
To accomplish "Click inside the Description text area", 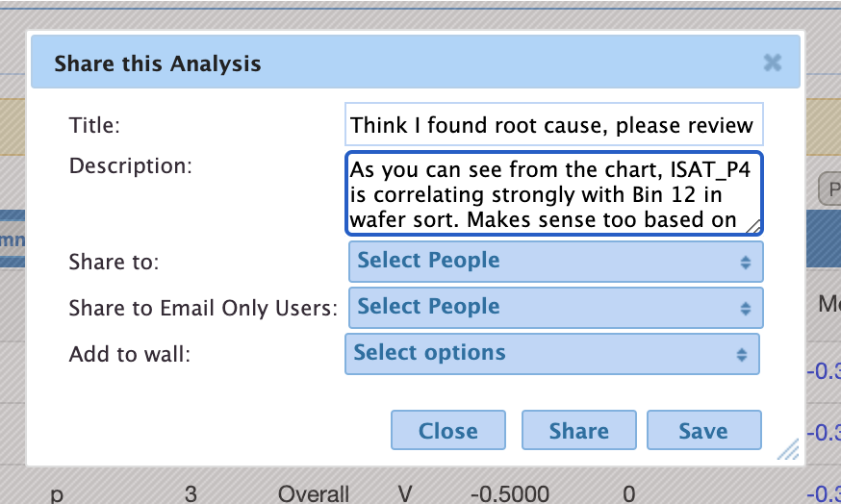I will point(553,192).
